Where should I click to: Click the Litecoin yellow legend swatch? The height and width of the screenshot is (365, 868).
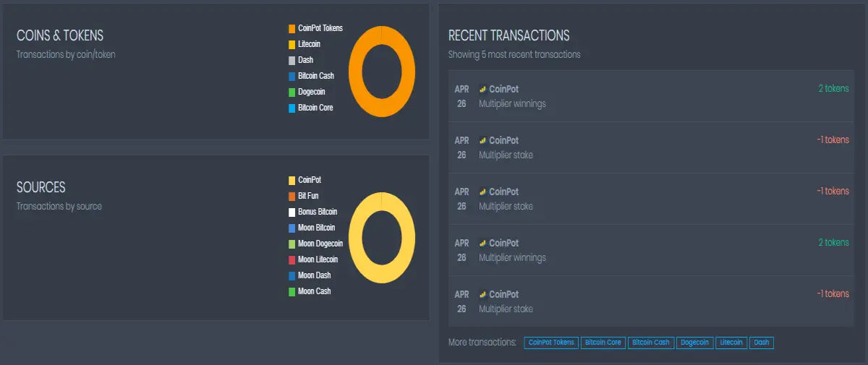292,44
